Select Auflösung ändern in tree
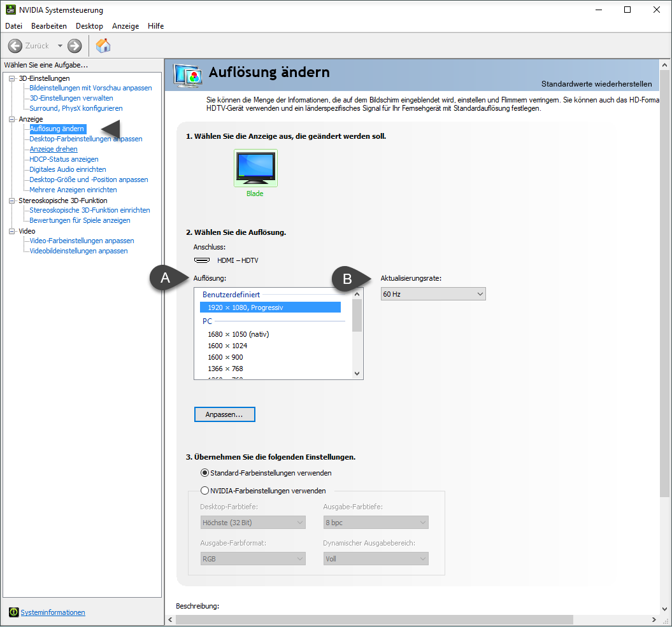Viewport: 672px width, 627px height. [x=57, y=129]
